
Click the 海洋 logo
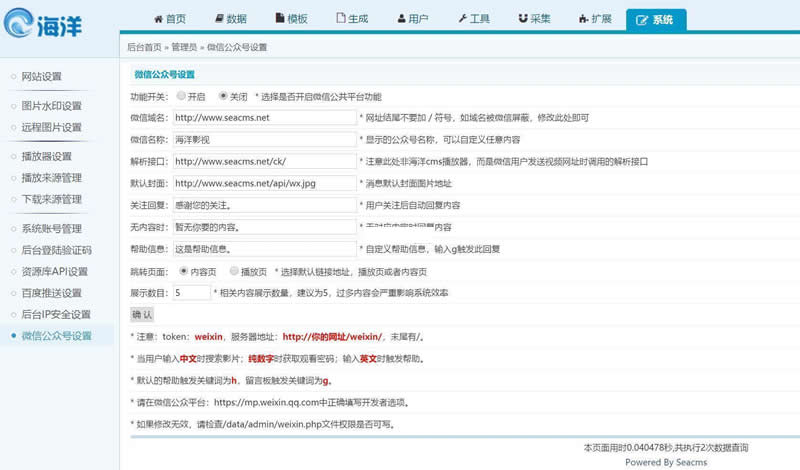(x=43, y=23)
